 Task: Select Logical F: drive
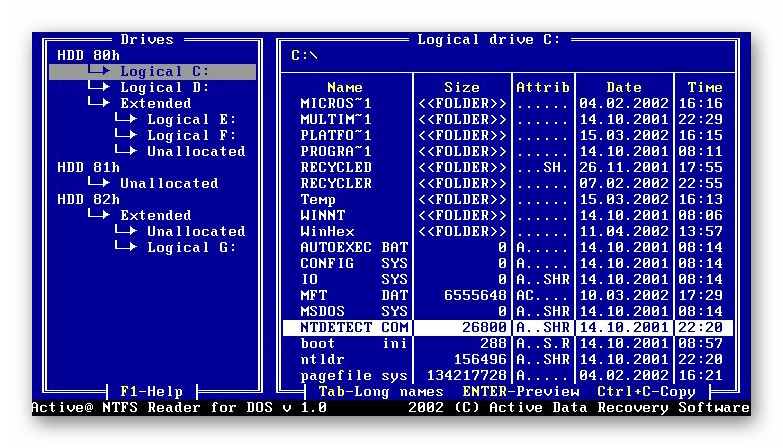click(x=191, y=135)
